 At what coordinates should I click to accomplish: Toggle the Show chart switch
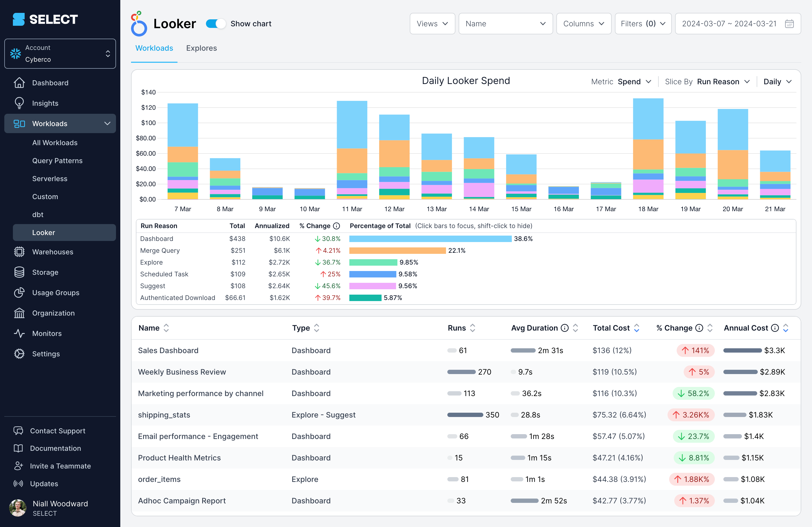click(216, 24)
